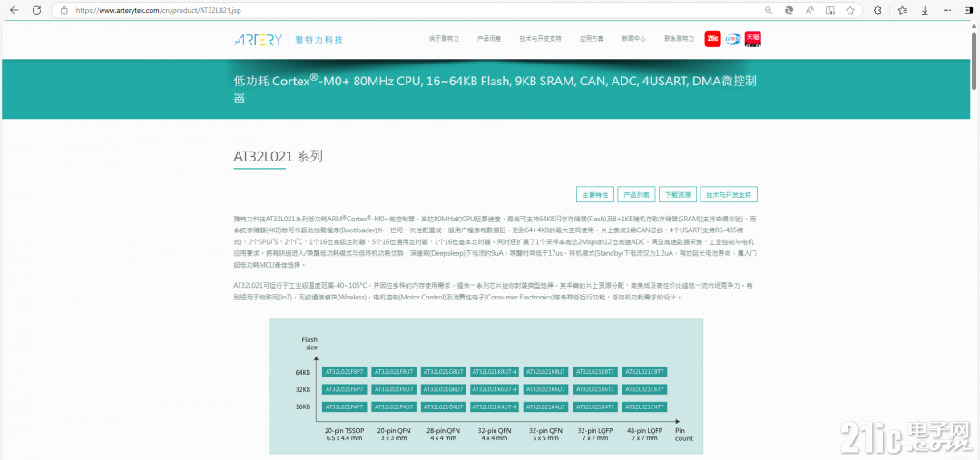Select part AT32L021F6P7
The height and width of the screenshot is (460, 980).
(345, 389)
